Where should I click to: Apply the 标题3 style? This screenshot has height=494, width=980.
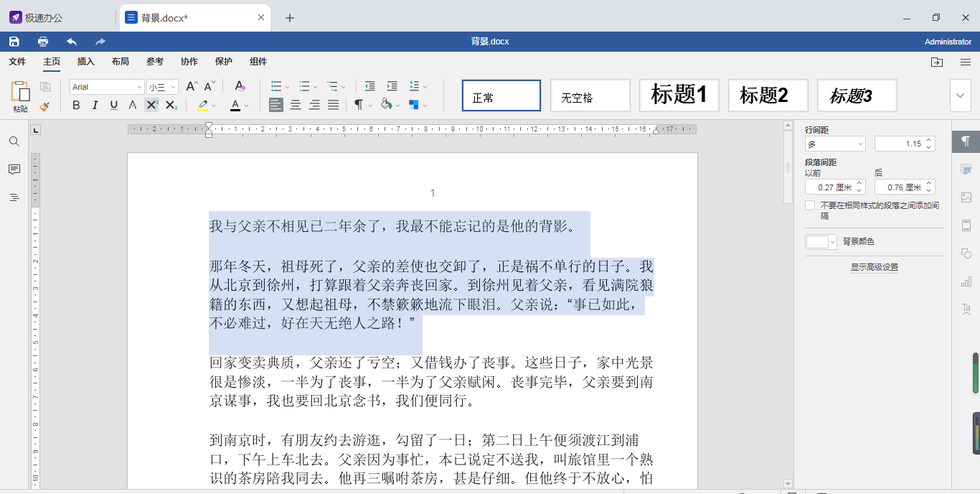click(857, 95)
